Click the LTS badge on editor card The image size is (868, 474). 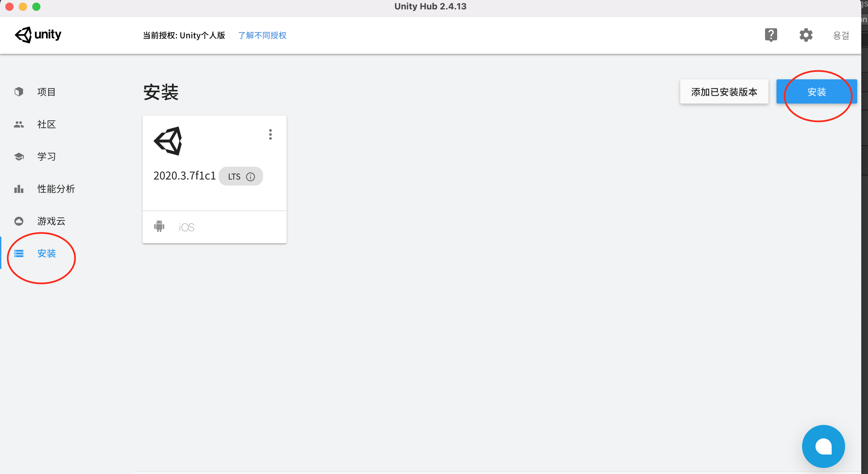234,176
